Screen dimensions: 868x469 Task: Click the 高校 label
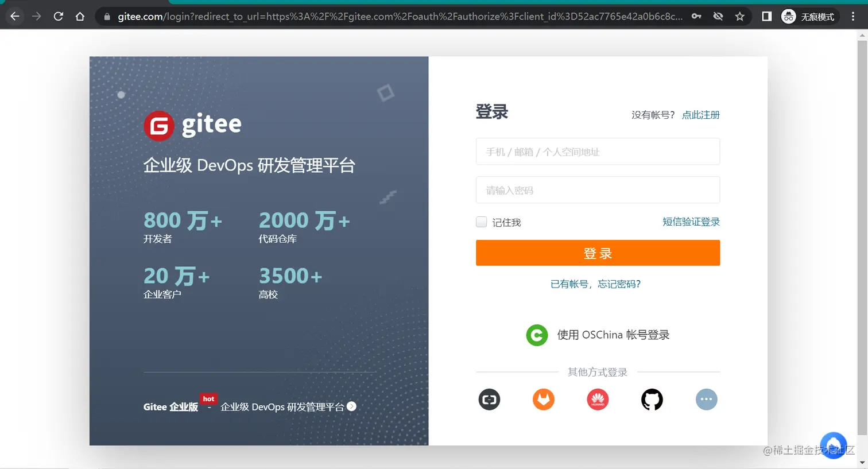(x=269, y=295)
